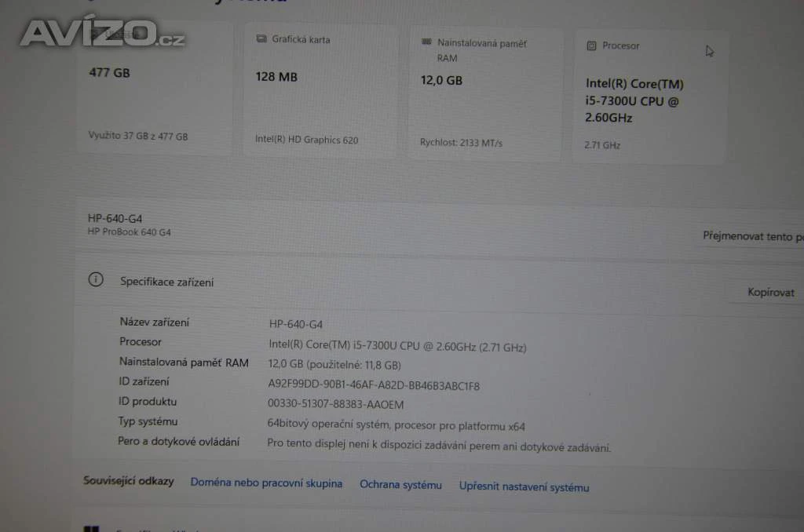Open the 12,0 GB installed RAM tile
This screenshot has height=532, width=804.
tap(485, 94)
